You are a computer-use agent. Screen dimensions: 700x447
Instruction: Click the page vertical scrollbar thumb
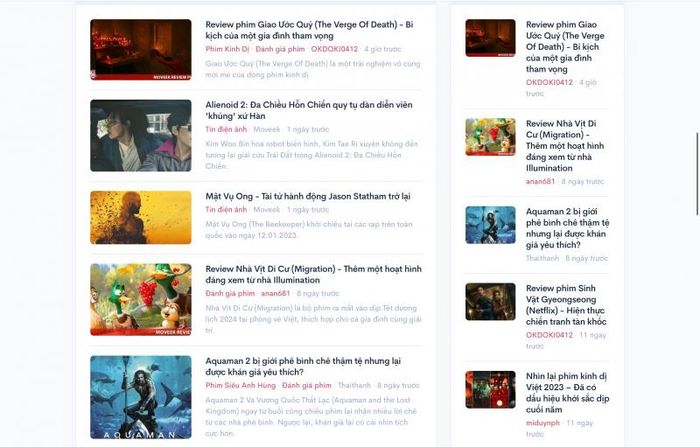click(x=697, y=174)
